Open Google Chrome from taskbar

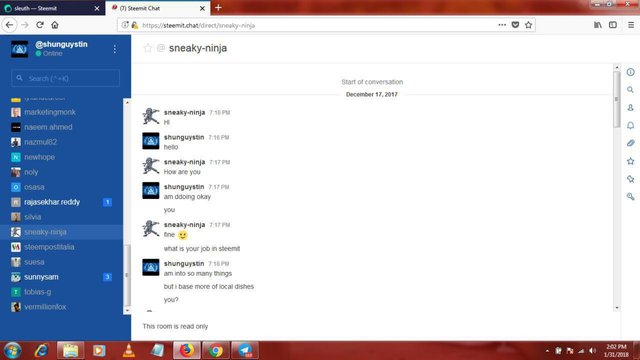coord(216,351)
